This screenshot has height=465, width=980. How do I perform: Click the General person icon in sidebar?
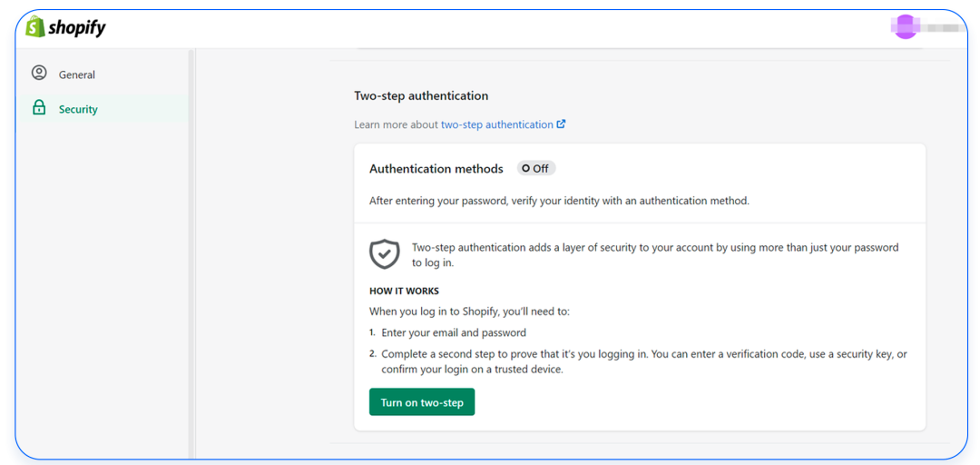tap(39, 74)
